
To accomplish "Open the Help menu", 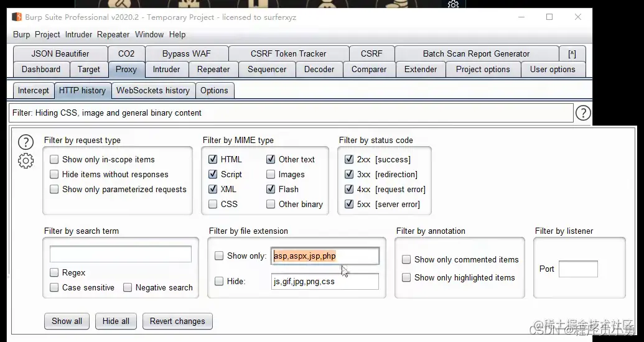I will (x=177, y=34).
